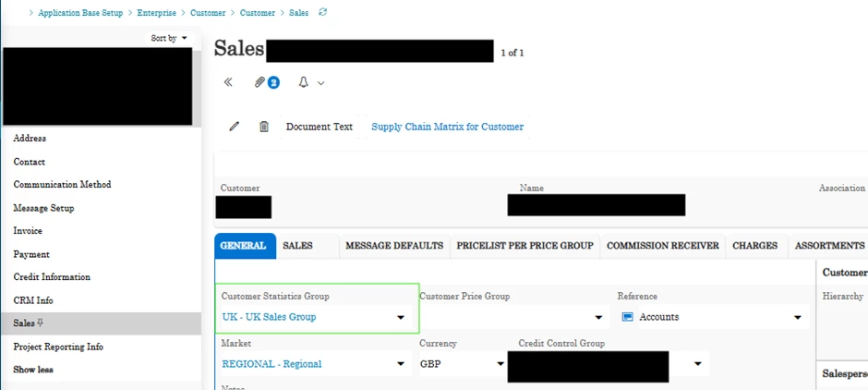This screenshot has width=868, height=390.
Task: Click the refresh icon in breadcrumb bar
Action: pyautogui.click(x=323, y=12)
